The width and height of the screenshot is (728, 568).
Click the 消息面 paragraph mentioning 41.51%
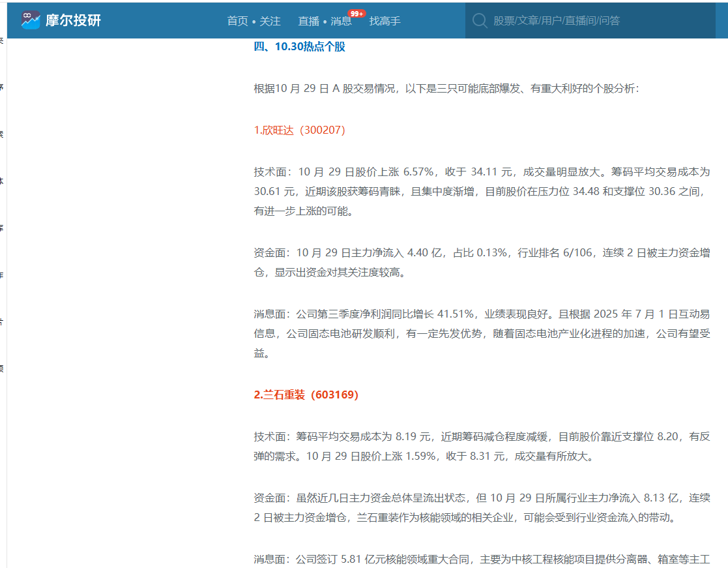point(482,333)
